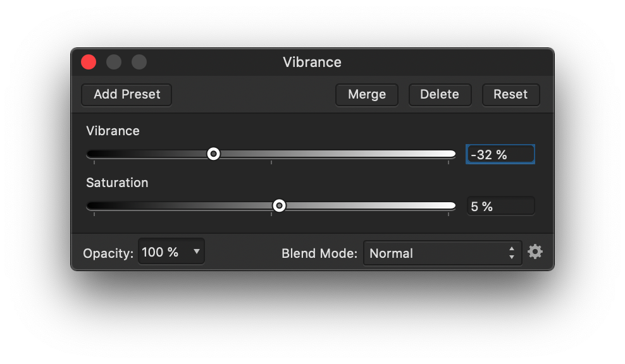Screen dimensions: 625x364
Task: Expand the Opacity dropdown arrow
Action: tap(197, 252)
